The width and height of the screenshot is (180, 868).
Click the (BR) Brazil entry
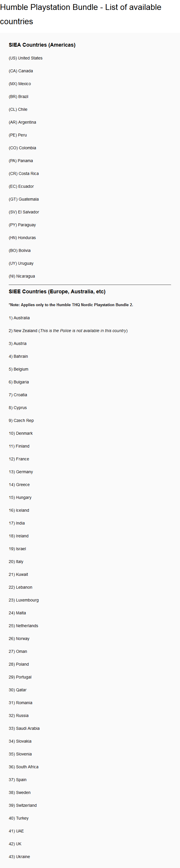click(x=19, y=97)
